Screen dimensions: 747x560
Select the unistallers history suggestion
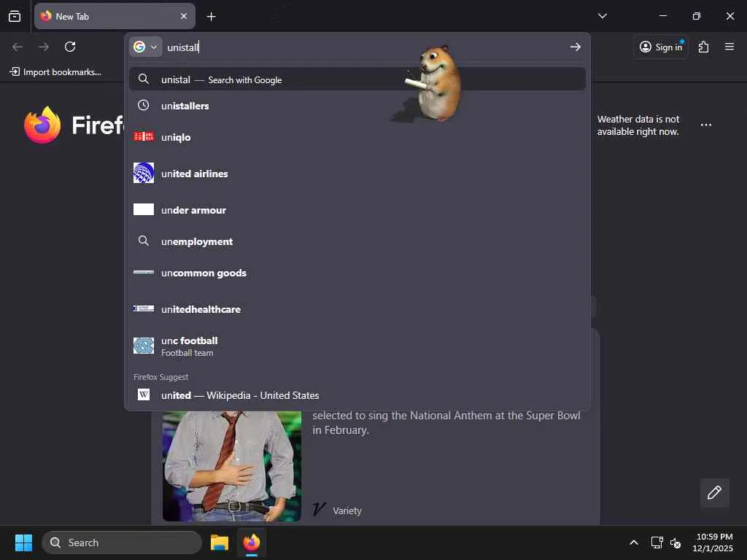[357, 106]
